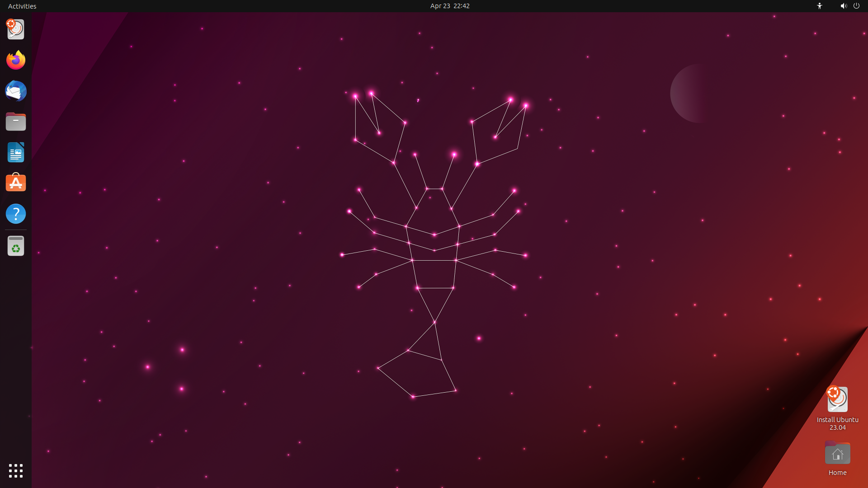Open Firefox from the dock
Screen dimensions: 868x488
(15, 60)
